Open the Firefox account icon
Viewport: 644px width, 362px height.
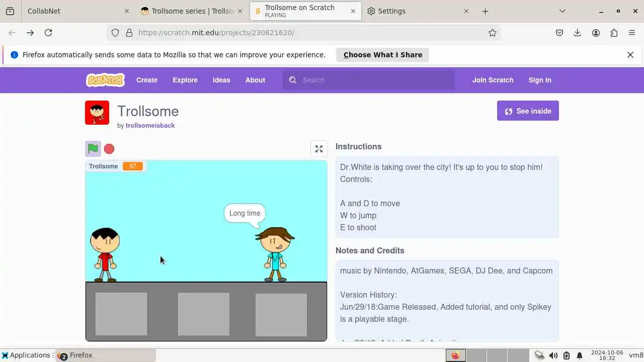point(596,33)
